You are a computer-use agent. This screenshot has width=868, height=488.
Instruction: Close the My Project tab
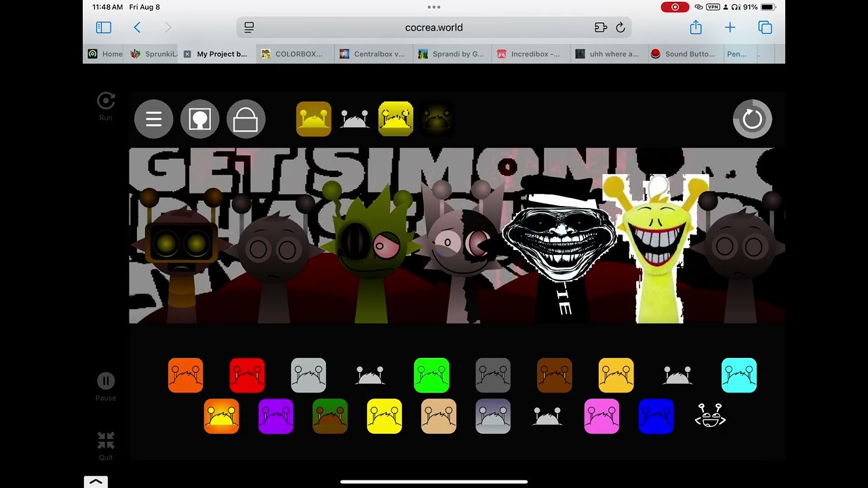pyautogui.click(x=187, y=54)
